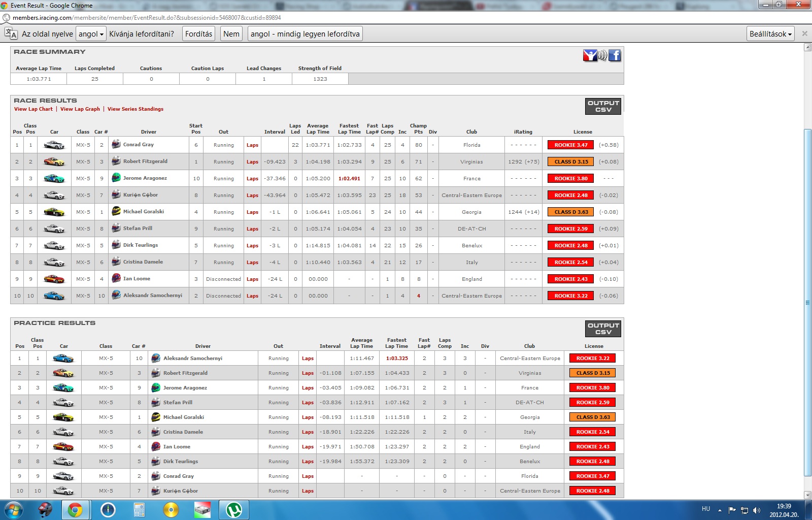
Task: Click the Action Center flag icon in tray
Action: pos(732,510)
